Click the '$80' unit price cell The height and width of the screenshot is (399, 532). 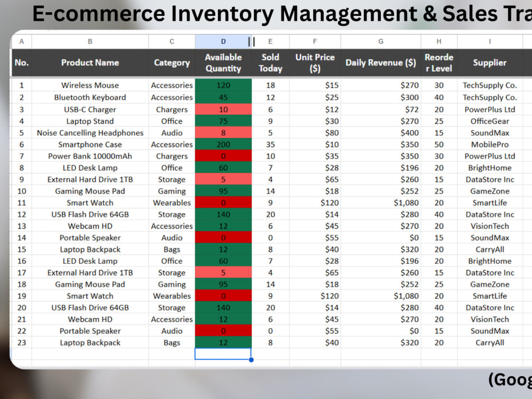pos(315,132)
